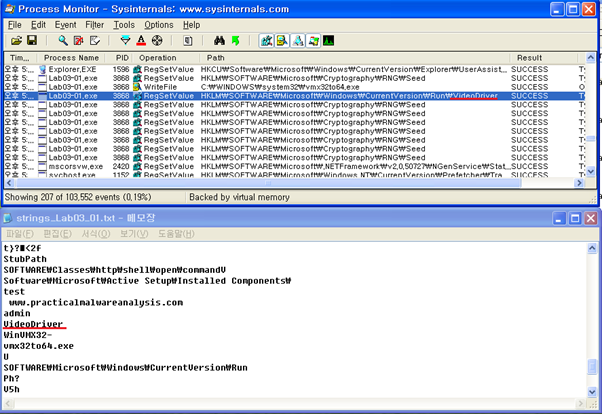The height and width of the screenshot is (414, 602).
Task: Open the 도움말(H) menu in Notepad
Action: (x=176, y=234)
